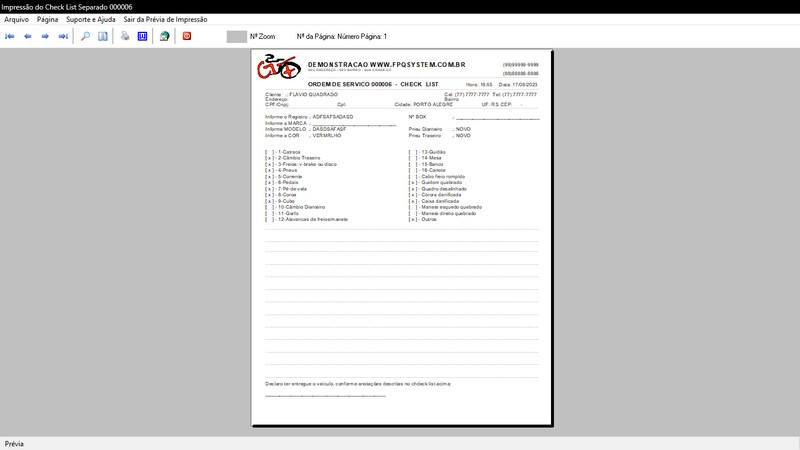Open the Arquivo menu
The width and height of the screenshot is (800, 450).
pos(16,19)
